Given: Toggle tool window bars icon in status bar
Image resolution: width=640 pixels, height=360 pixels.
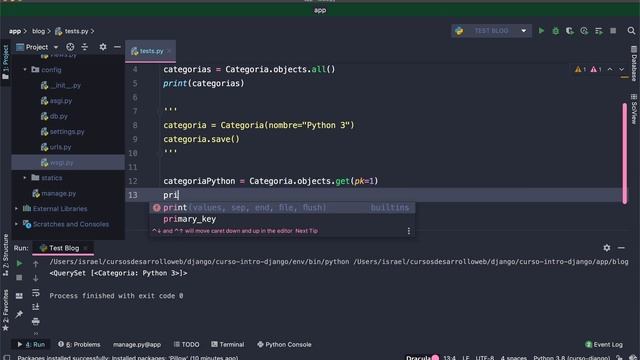Looking at the screenshot, I should tap(7, 357).
